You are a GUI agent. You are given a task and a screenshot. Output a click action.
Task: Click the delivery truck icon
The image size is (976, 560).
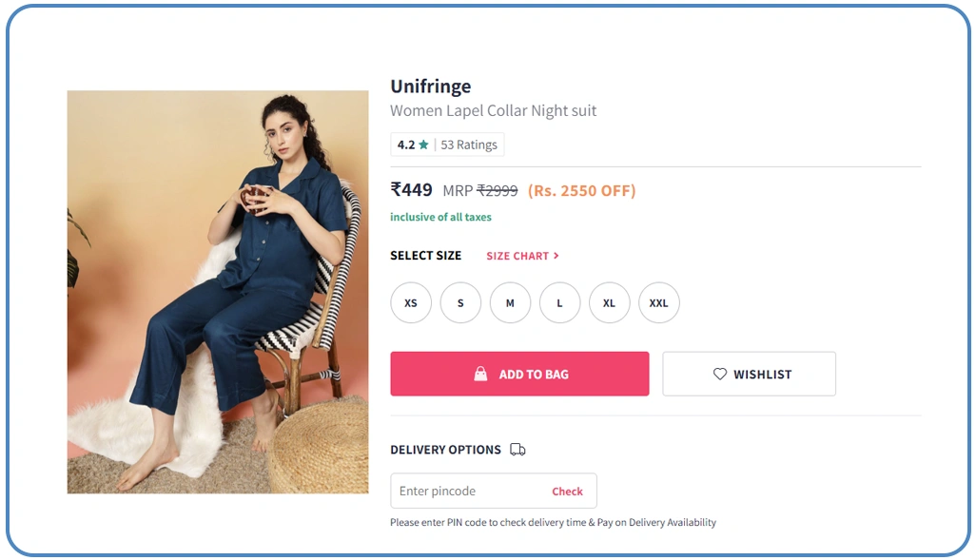(x=517, y=450)
